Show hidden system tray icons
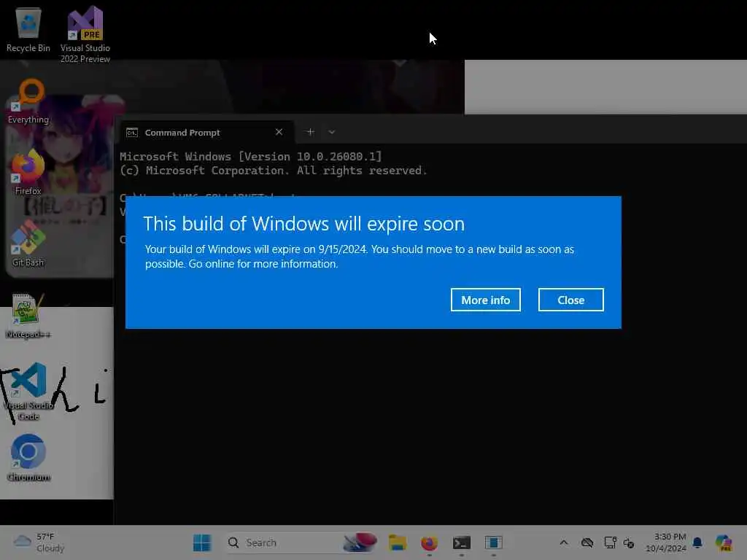 564,542
